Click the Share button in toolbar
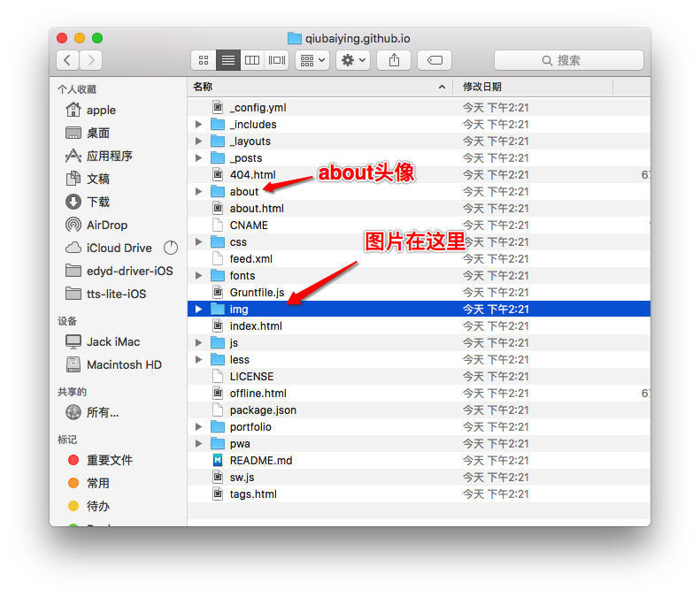The height and width of the screenshot is (597, 700). tap(394, 60)
